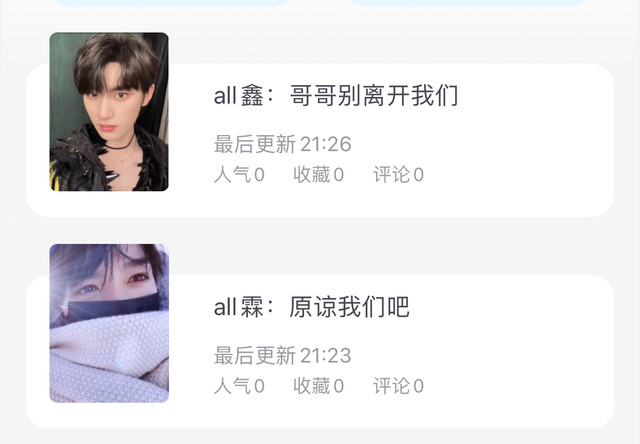Tap the 鑫 character in the first title
The image size is (640, 444).
click(251, 95)
